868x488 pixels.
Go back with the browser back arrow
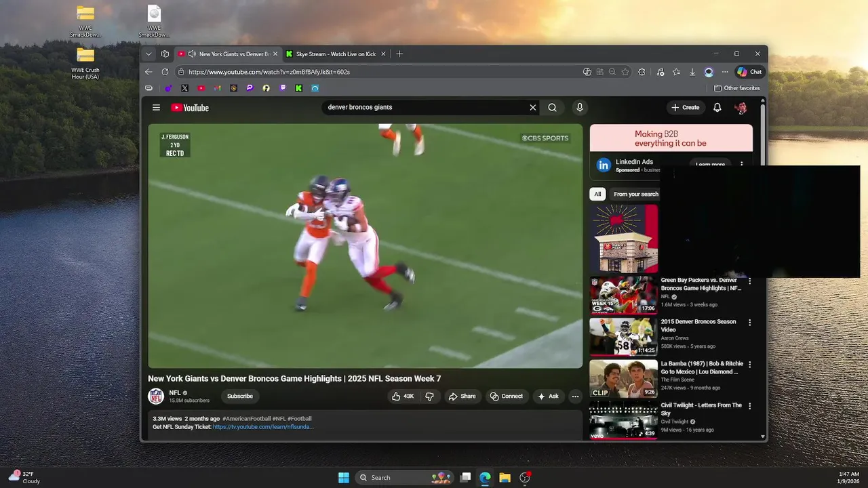[x=149, y=72]
